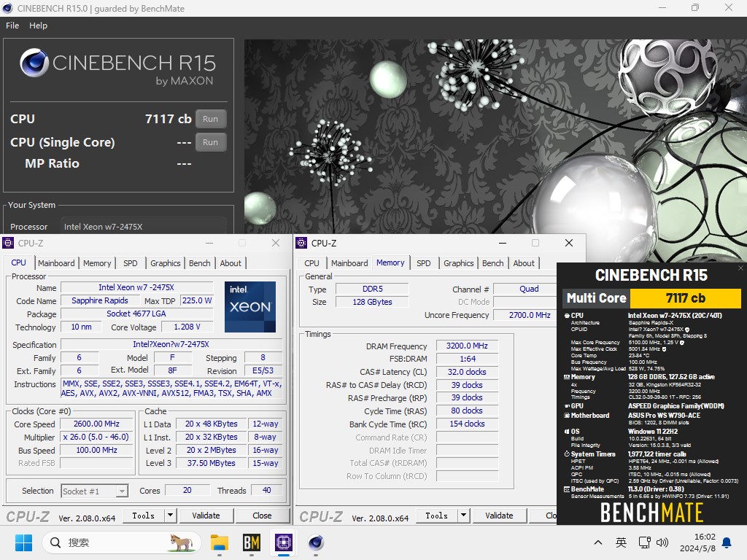Open the Graphics tab in the right CPU-Z window

point(459,262)
